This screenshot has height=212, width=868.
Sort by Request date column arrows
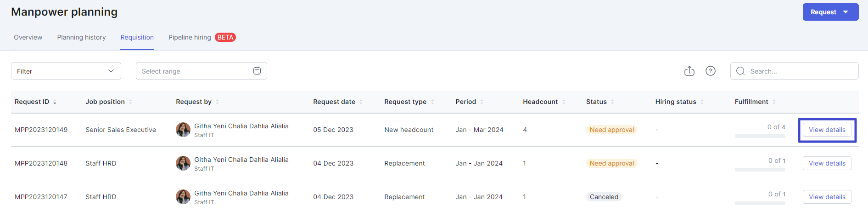pos(361,102)
